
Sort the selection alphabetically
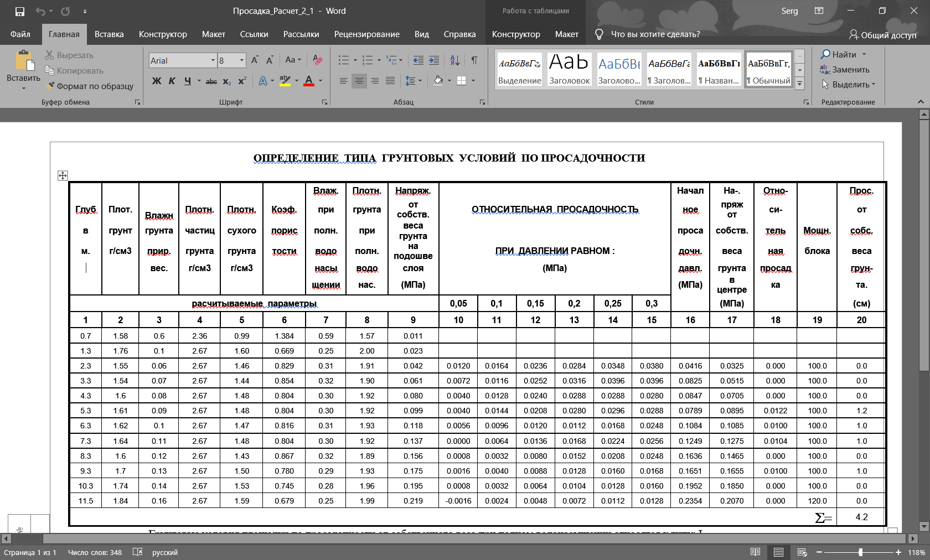click(x=454, y=60)
